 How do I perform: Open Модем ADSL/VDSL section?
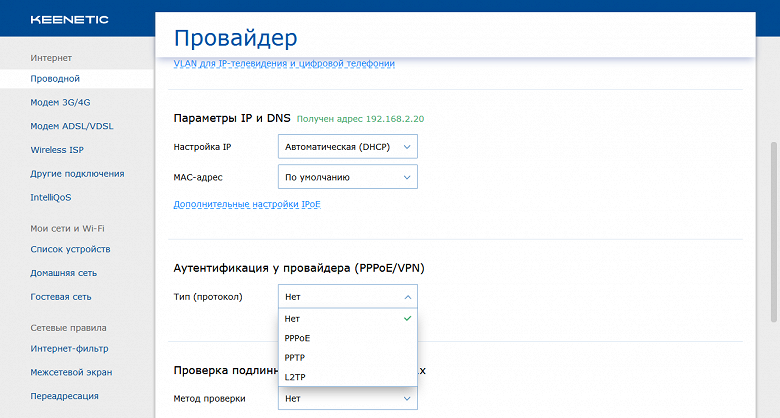[x=72, y=126]
